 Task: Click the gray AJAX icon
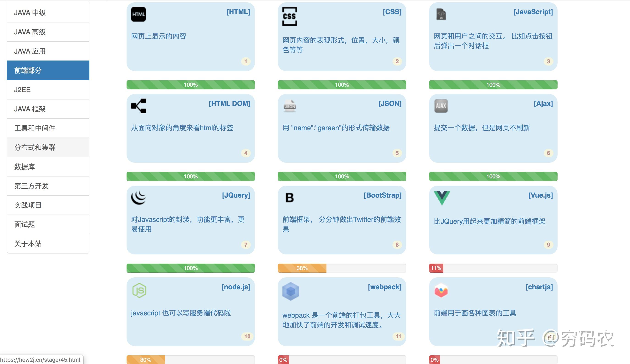441,106
